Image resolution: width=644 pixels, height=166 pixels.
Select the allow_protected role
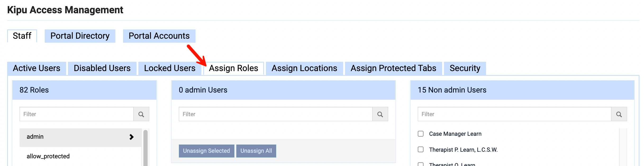pyautogui.click(x=48, y=156)
